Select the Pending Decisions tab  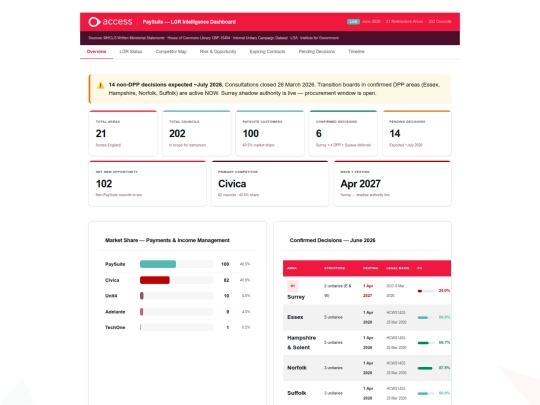pos(316,52)
